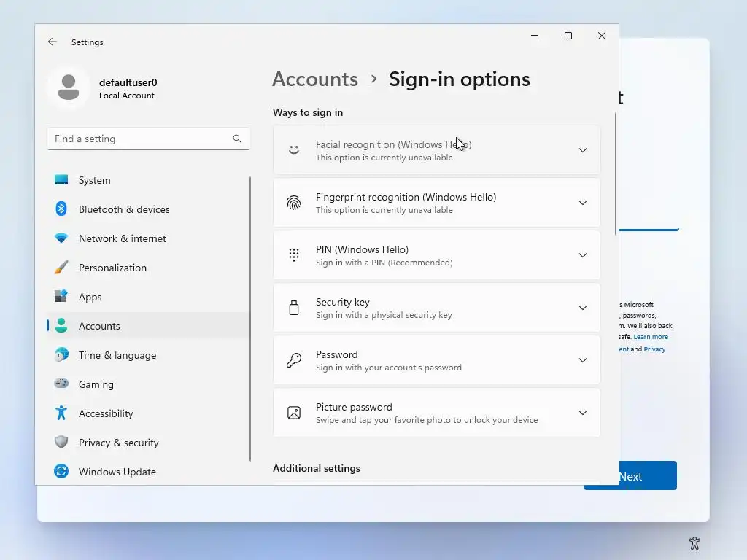Expand the Password option chevron
This screenshot has height=560, width=747.
coord(583,360)
